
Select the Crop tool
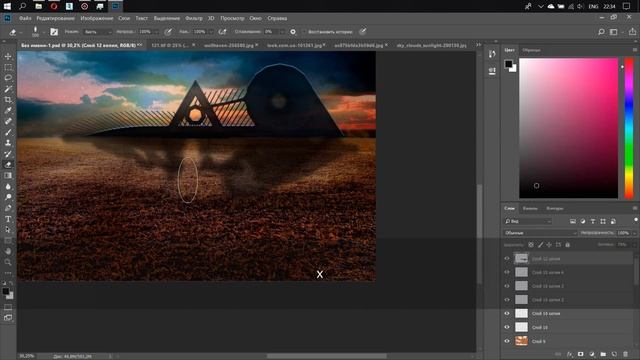click(x=8, y=100)
